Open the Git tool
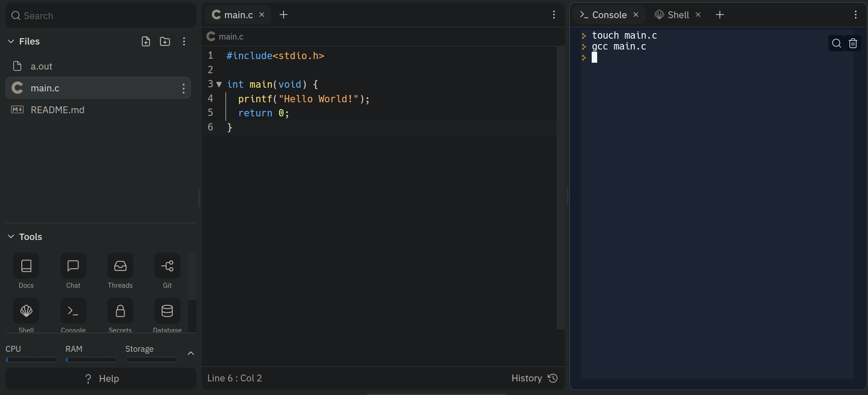Viewport: 868px width, 395px height. (x=167, y=266)
